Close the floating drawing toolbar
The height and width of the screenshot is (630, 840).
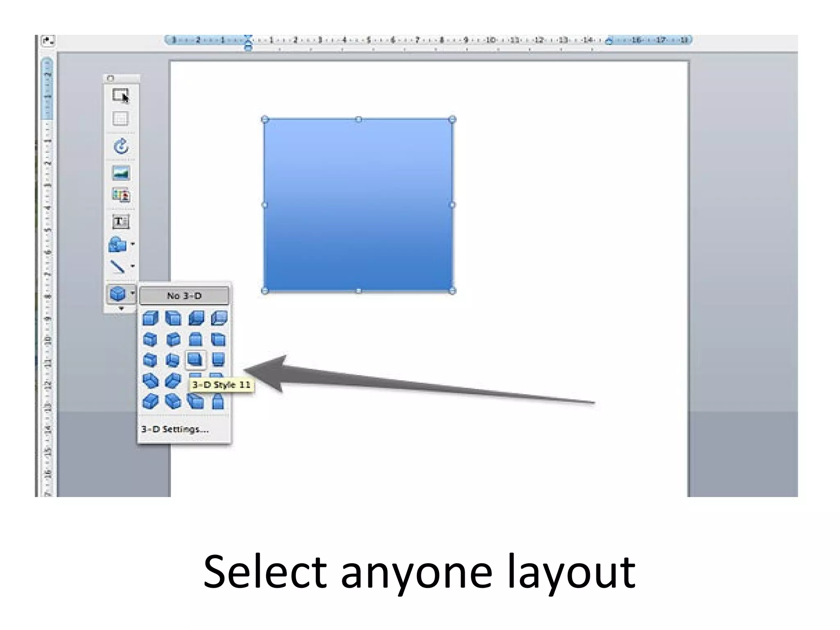click(110, 78)
